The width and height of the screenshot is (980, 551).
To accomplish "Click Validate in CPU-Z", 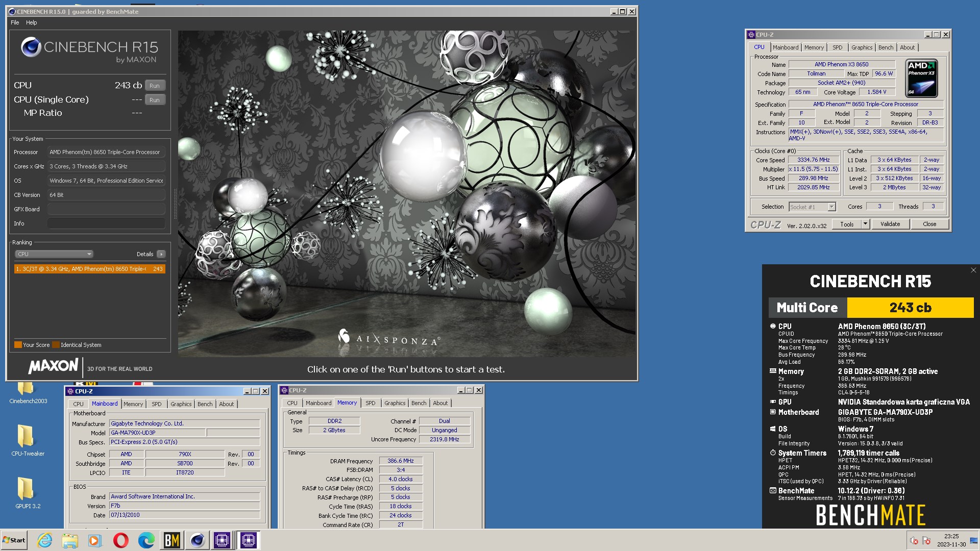I will coord(890,224).
